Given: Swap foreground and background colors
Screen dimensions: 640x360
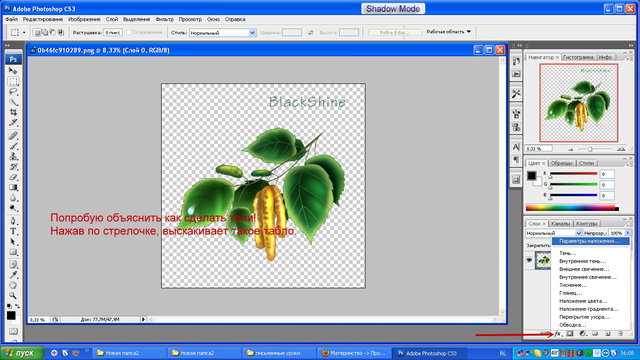Looking at the screenshot, I should [18, 305].
